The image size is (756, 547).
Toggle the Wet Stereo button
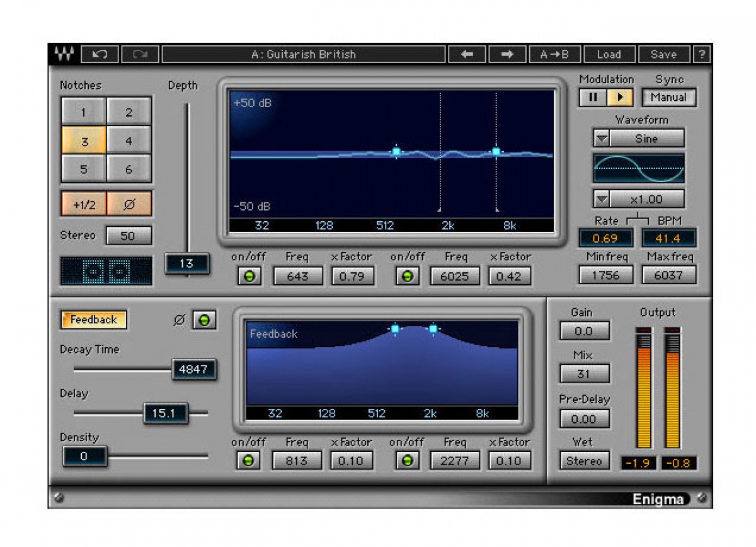click(x=584, y=461)
